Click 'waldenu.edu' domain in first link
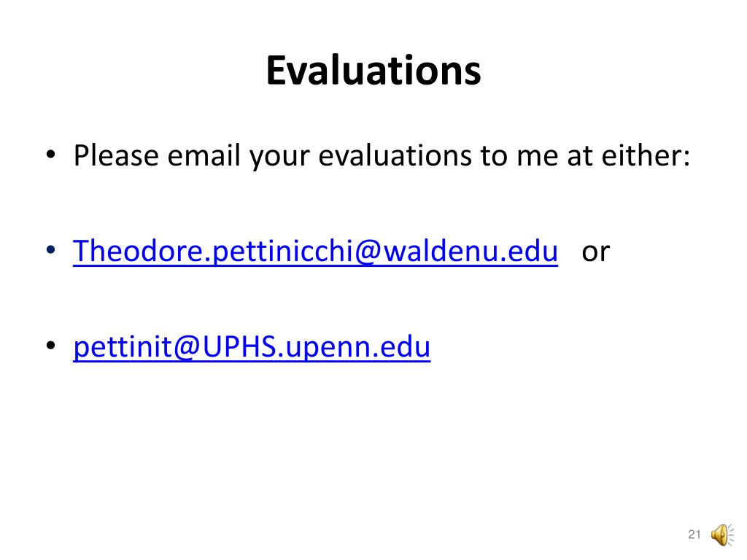This screenshot has height=560, width=747. (471, 251)
